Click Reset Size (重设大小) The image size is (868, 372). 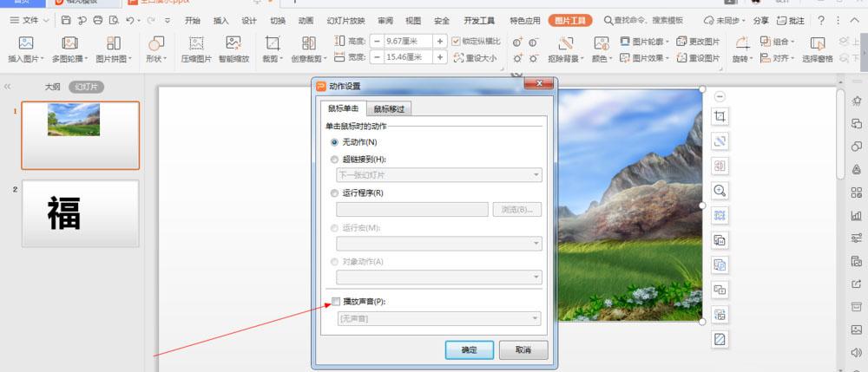tap(475, 57)
